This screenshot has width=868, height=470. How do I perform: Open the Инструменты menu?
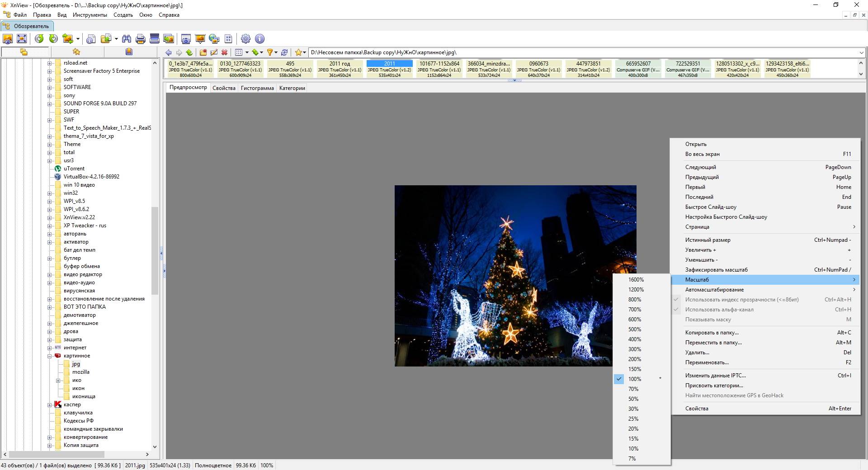(90, 15)
